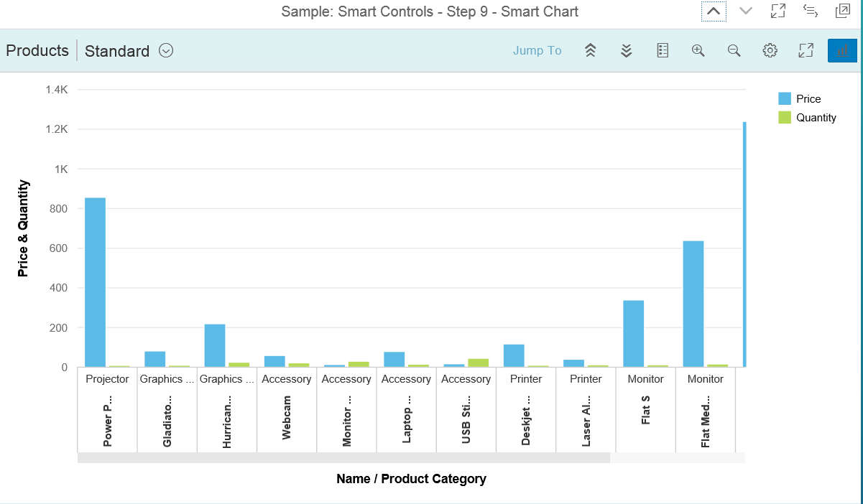Go to next sample with down chevron
The image size is (863, 504).
745,11
